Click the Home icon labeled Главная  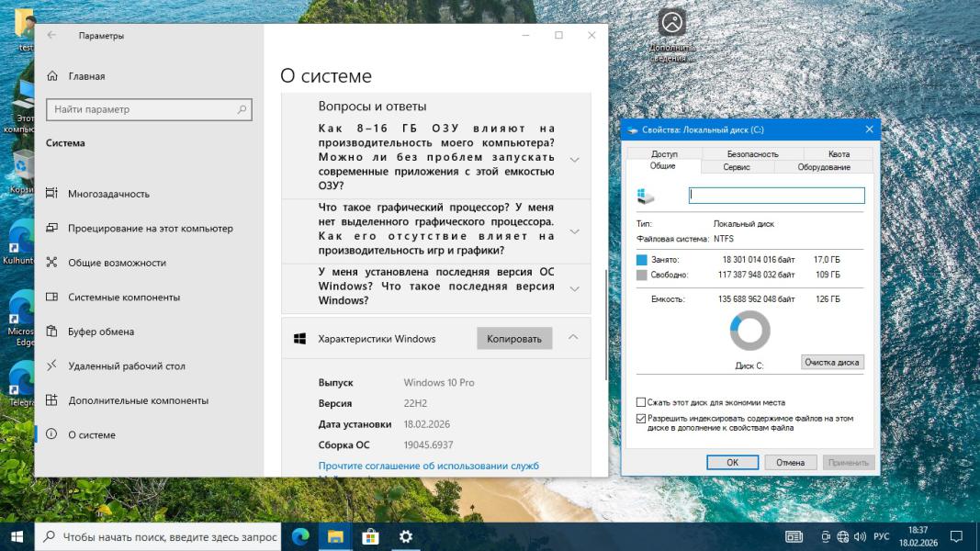click(x=51, y=76)
